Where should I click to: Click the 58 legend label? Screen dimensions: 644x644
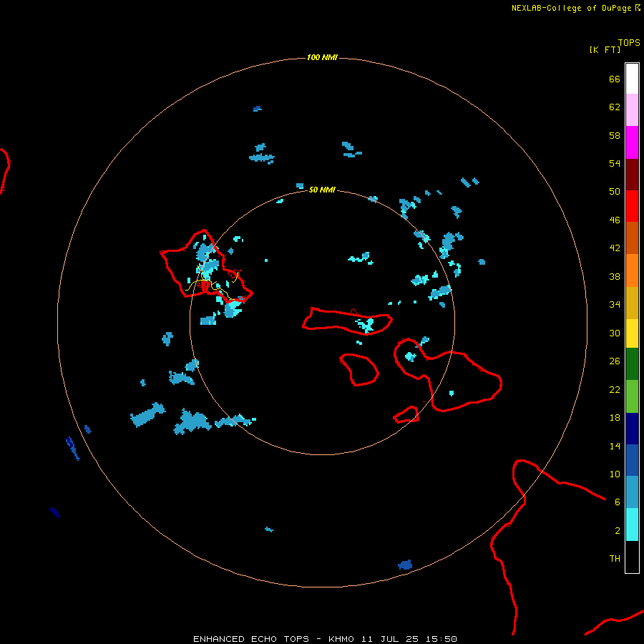click(615, 135)
